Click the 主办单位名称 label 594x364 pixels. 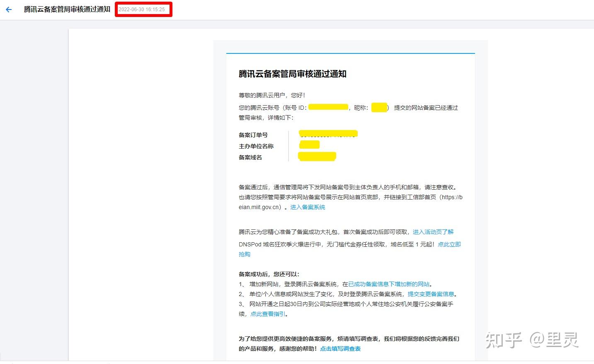pos(256,146)
